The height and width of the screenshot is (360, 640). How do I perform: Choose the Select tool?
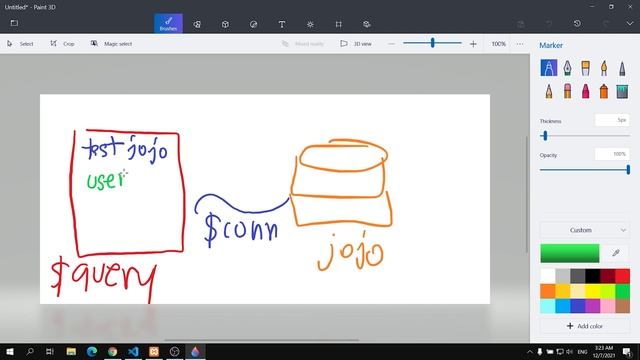point(20,44)
